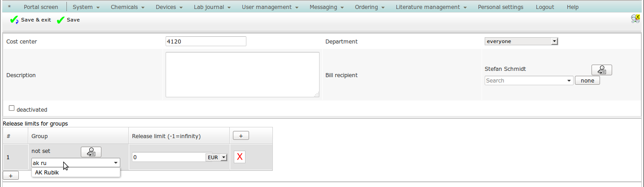
Task: Open the Lab journal menu
Action: coord(212,7)
